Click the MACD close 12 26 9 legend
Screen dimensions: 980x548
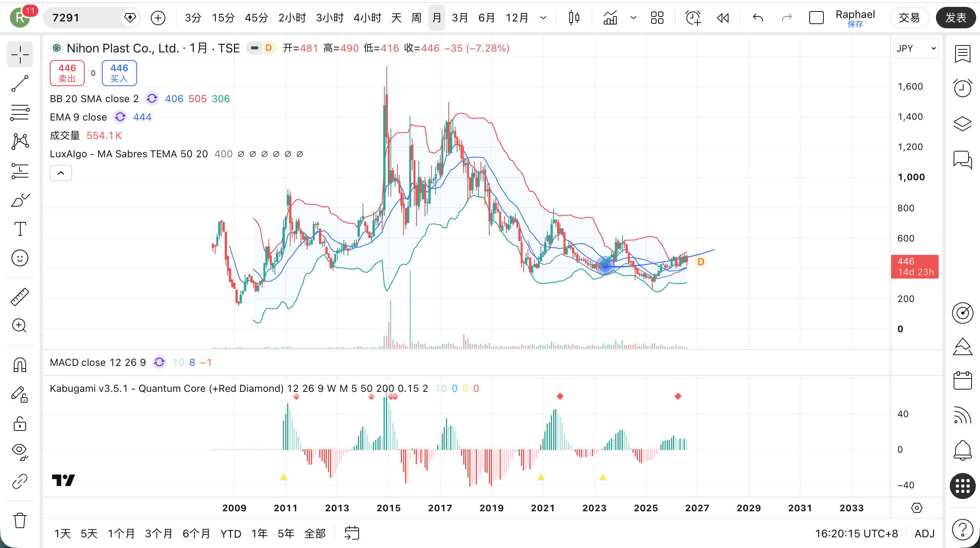click(x=98, y=362)
